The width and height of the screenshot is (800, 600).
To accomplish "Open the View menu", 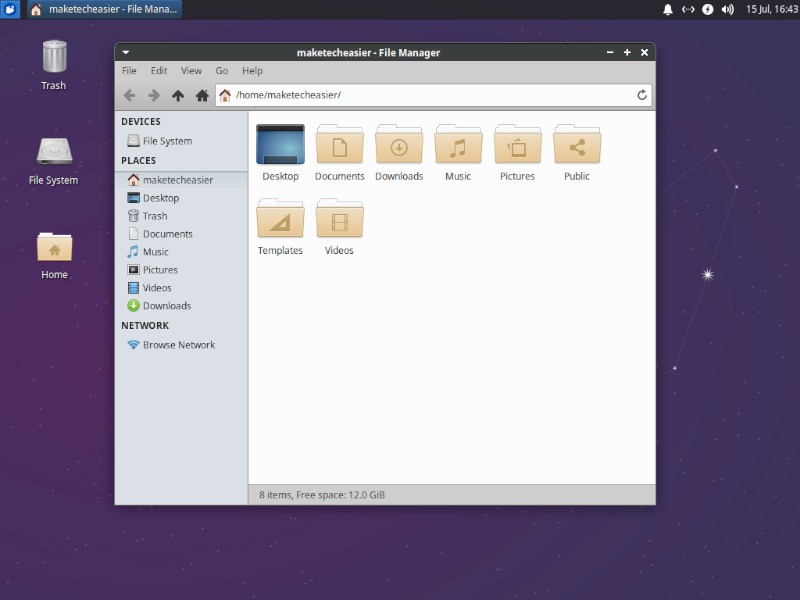I will point(191,70).
